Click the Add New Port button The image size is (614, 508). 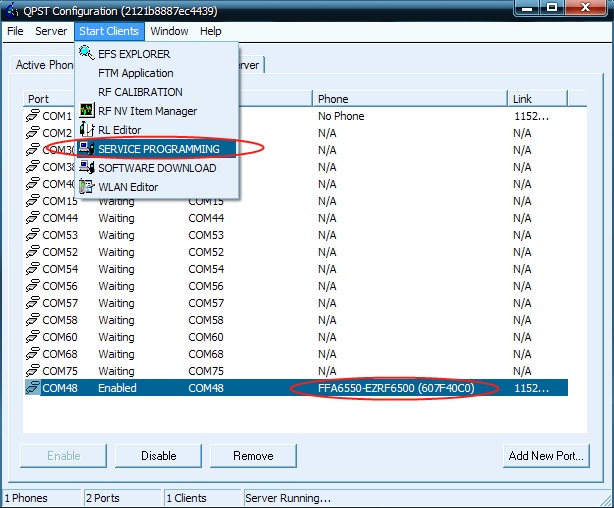pos(546,456)
